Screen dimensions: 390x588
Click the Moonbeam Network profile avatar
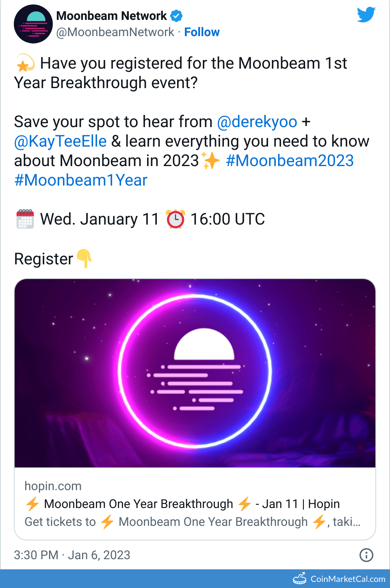[x=33, y=24]
